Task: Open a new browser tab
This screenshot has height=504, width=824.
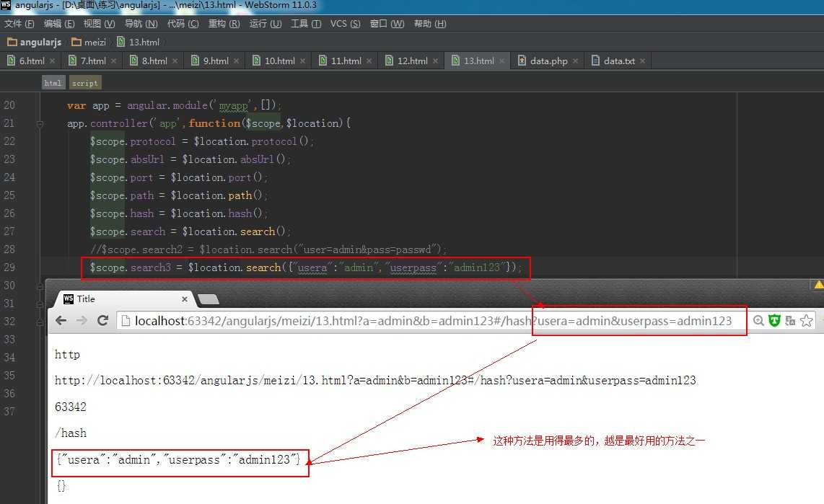Action: tap(208, 299)
